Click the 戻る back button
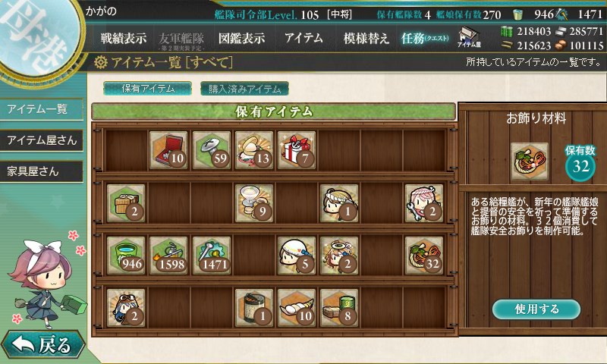Viewport: 607px width, 364px height. [x=42, y=344]
